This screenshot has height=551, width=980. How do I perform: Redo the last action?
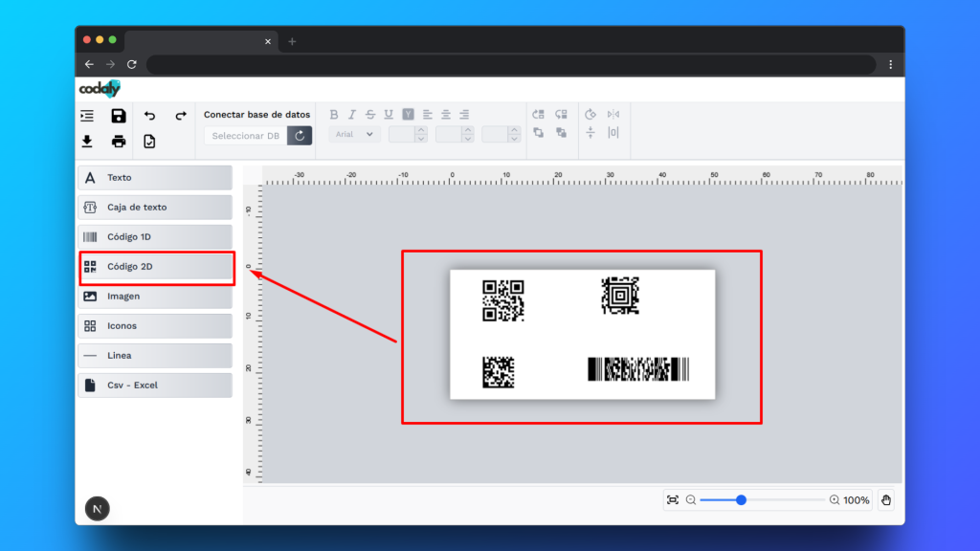(x=181, y=116)
